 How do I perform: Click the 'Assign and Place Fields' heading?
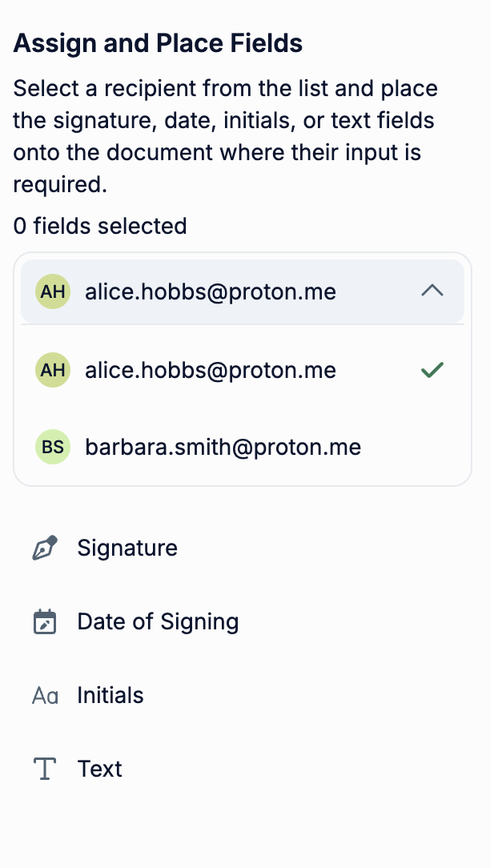(158, 43)
